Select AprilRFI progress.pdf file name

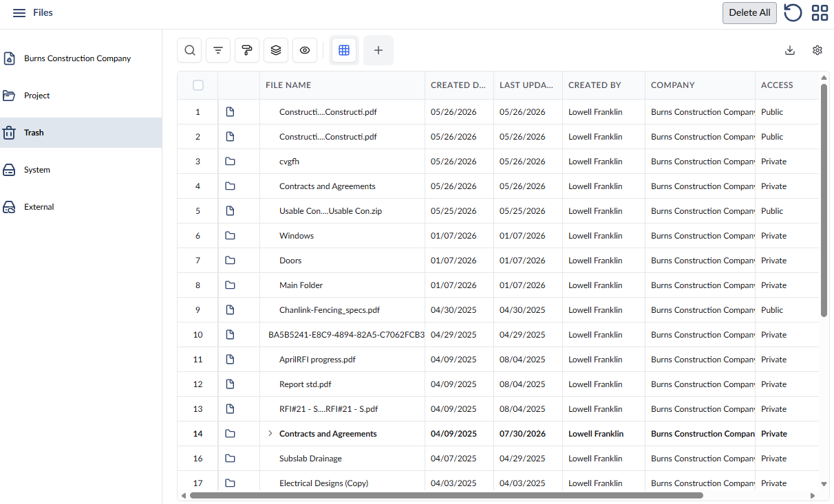(x=317, y=360)
